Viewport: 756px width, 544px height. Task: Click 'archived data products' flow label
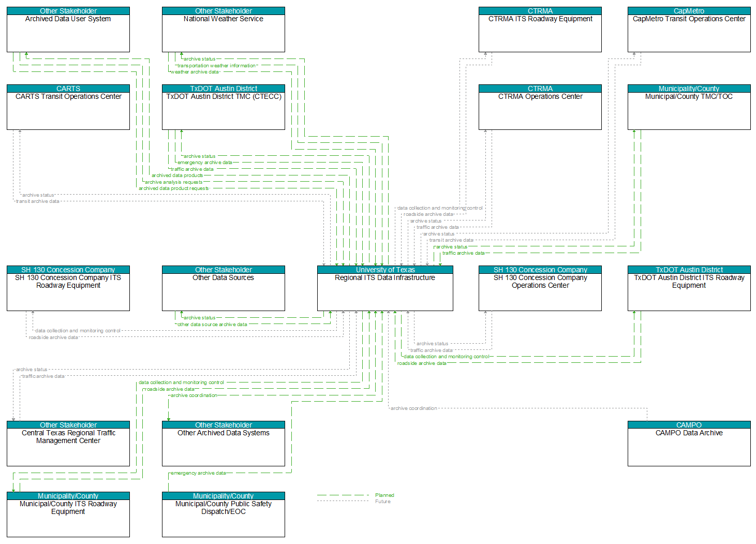pos(177,175)
